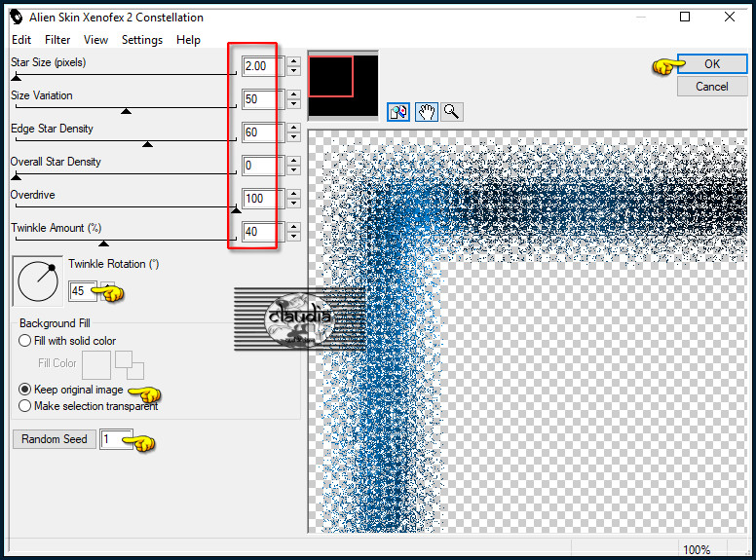
Task: Click the Alien Skin logo in title bar
Action: pyautogui.click(x=17, y=18)
